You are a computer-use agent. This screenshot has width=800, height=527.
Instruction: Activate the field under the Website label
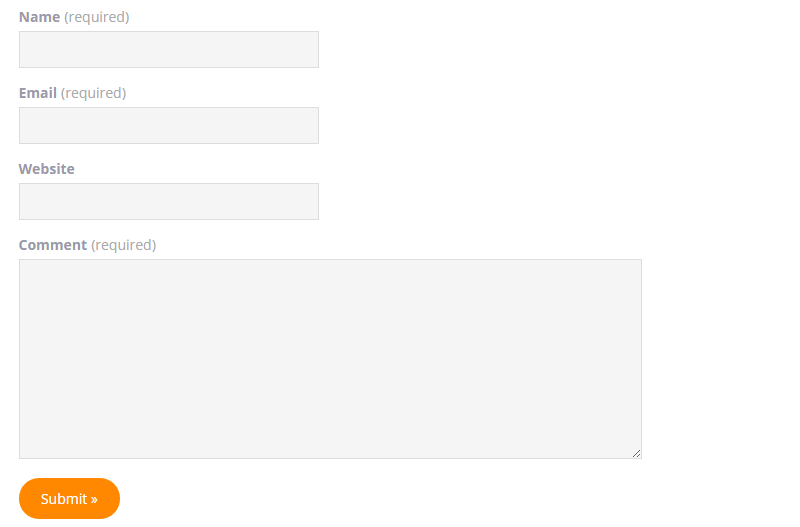[169, 202]
